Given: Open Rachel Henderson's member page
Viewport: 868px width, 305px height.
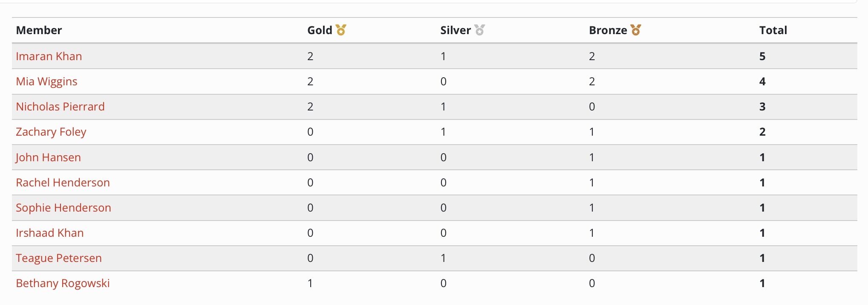Looking at the screenshot, I should pyautogui.click(x=63, y=183).
